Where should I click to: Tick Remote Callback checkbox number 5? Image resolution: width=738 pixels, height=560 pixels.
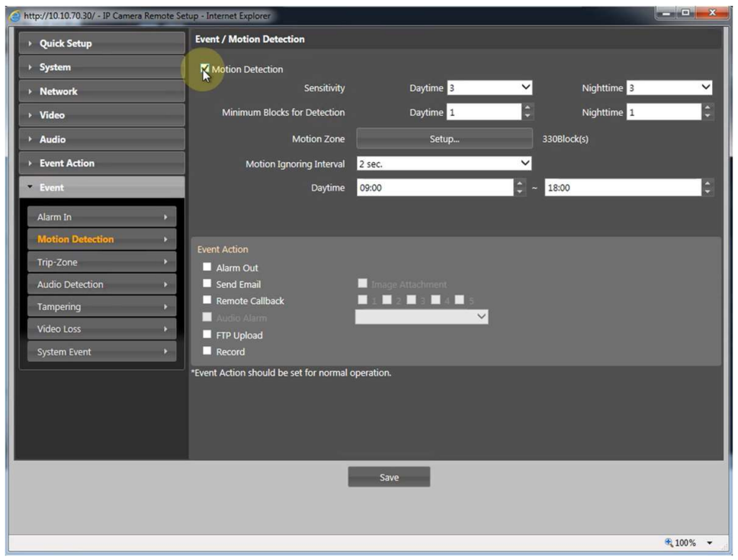460,299
